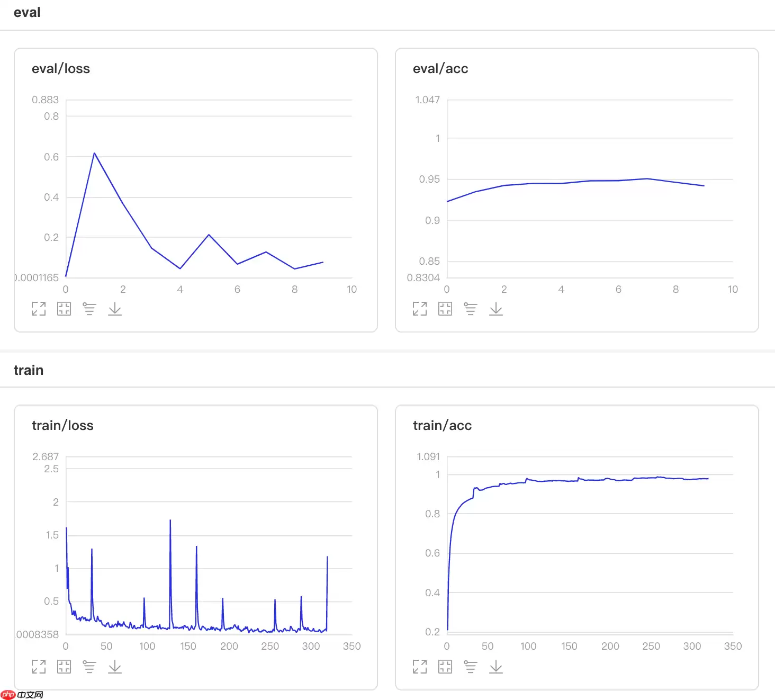Download the train/loss chart
Screen dimensions: 775x700
(x=115, y=667)
